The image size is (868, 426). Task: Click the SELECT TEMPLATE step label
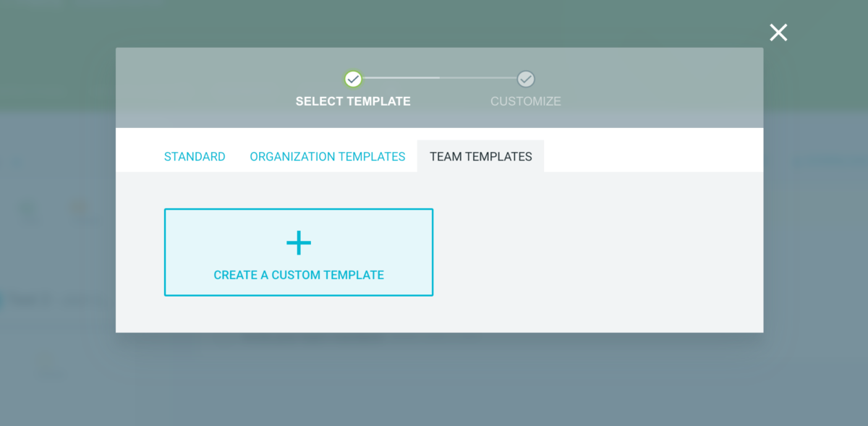pos(352,101)
